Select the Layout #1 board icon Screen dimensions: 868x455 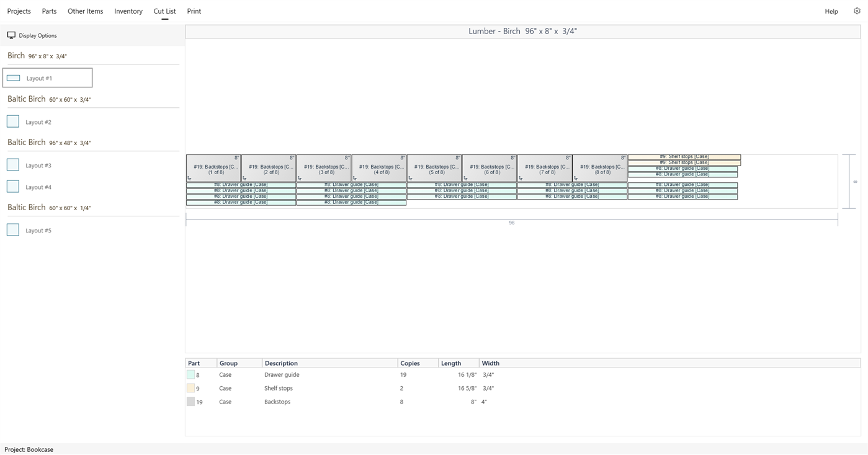point(13,78)
